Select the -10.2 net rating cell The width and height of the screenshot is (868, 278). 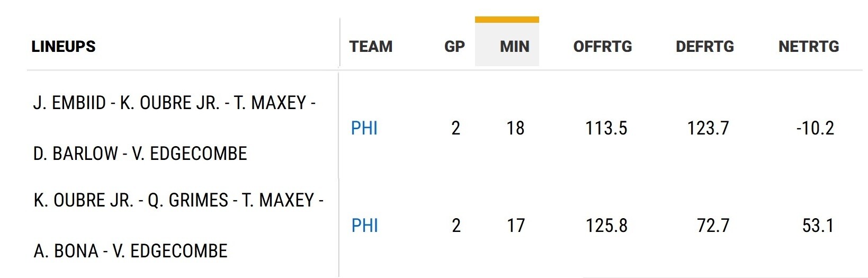(815, 128)
